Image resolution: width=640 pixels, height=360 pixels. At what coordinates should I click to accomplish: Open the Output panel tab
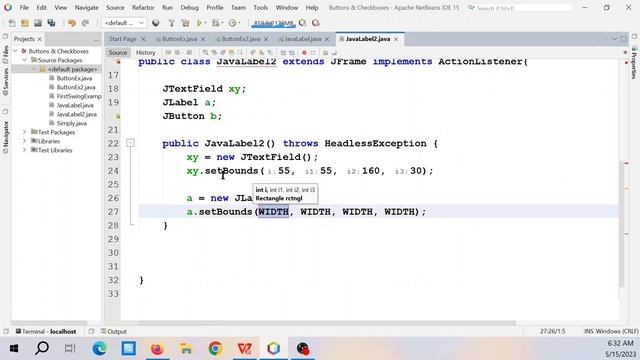coord(113,331)
